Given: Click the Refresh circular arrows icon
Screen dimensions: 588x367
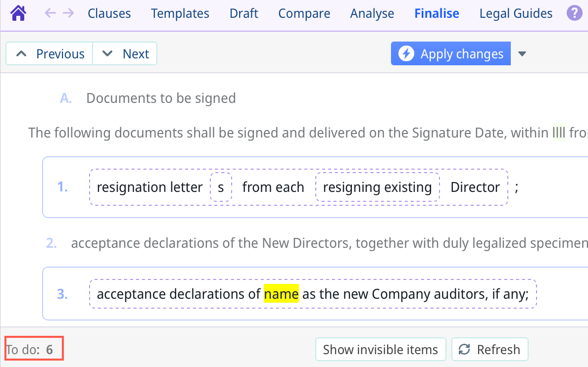Looking at the screenshot, I should (x=464, y=350).
